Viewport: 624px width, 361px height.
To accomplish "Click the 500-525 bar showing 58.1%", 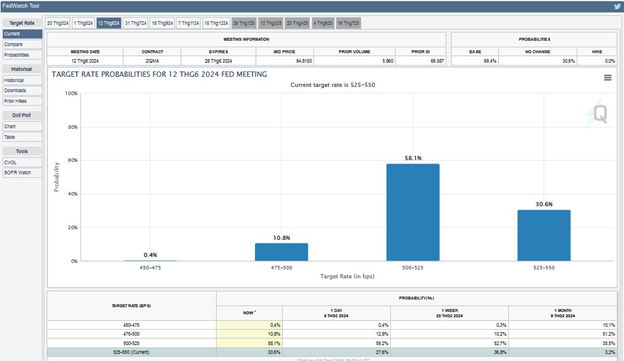I will tap(413, 212).
